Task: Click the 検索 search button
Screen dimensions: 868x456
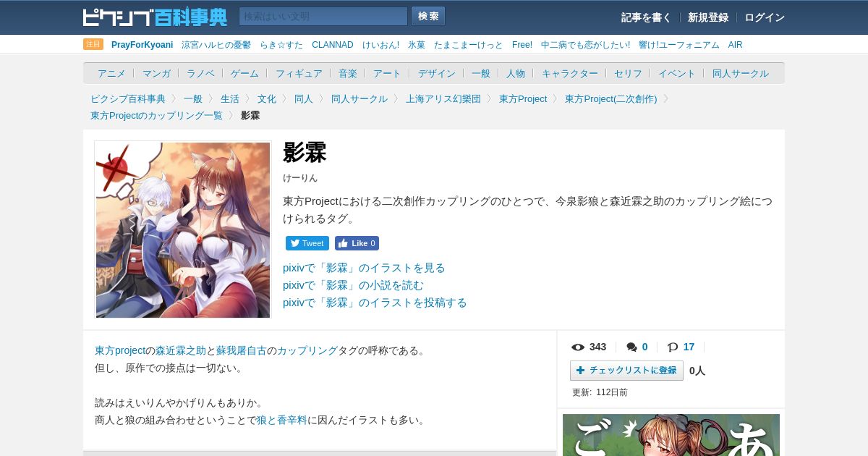Action: [x=428, y=16]
